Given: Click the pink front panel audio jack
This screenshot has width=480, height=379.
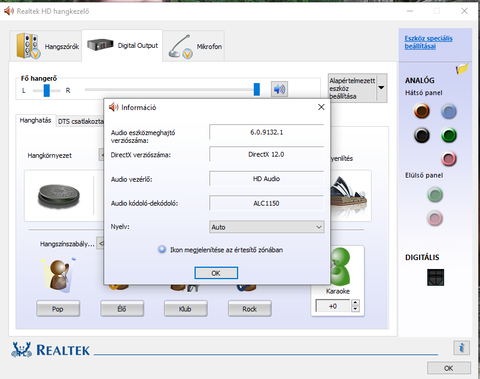Looking at the screenshot, I should 435,218.
